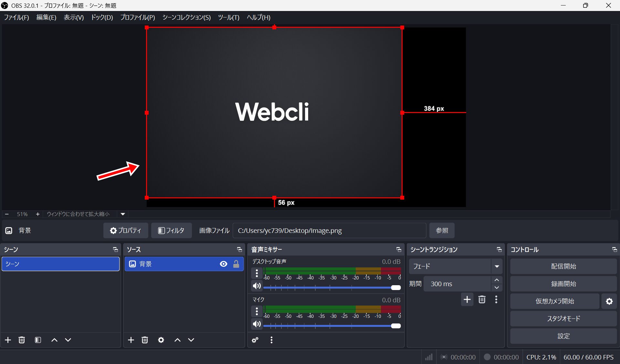The image size is (620, 364).
Task: Delete the selected source with trash icon
Action: (145, 340)
